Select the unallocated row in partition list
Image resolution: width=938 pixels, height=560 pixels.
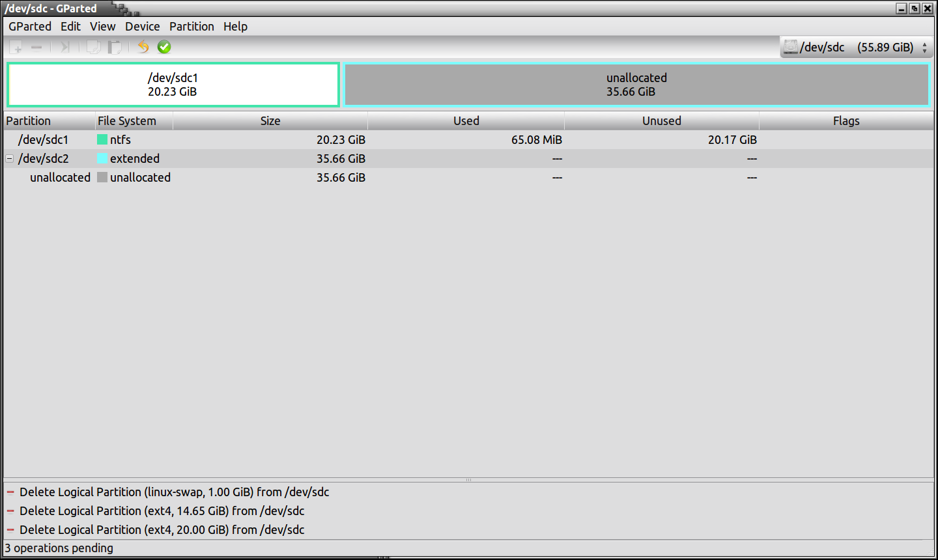click(x=60, y=177)
